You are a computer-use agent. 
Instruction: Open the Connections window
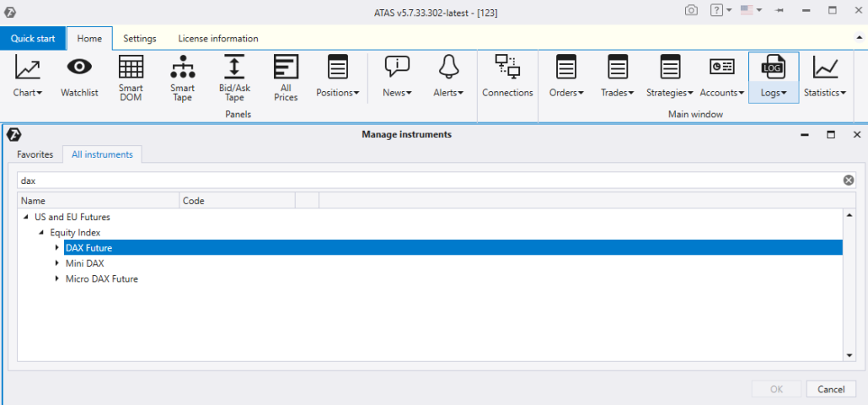[507, 76]
